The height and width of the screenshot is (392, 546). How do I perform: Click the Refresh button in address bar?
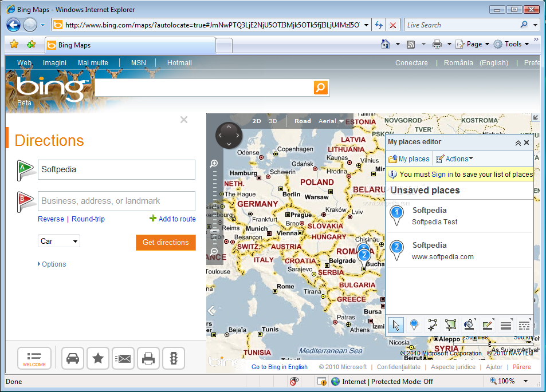(379, 25)
